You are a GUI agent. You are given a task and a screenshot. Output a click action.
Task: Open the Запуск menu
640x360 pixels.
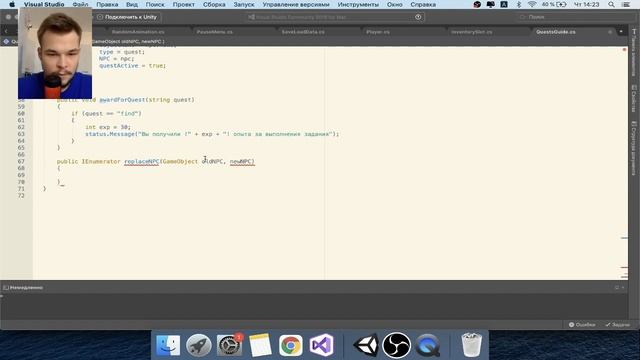(244, 4)
